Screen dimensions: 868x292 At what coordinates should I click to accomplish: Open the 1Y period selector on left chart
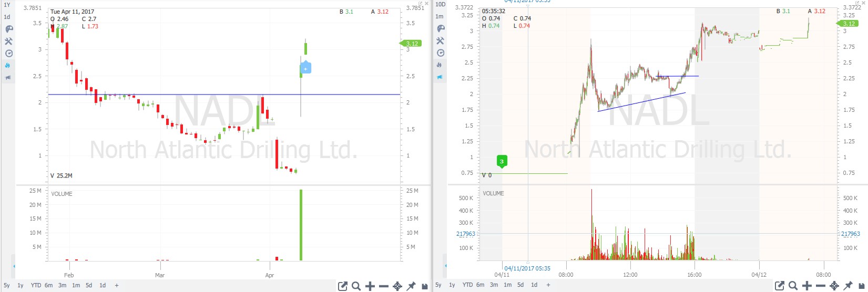[7, 5]
